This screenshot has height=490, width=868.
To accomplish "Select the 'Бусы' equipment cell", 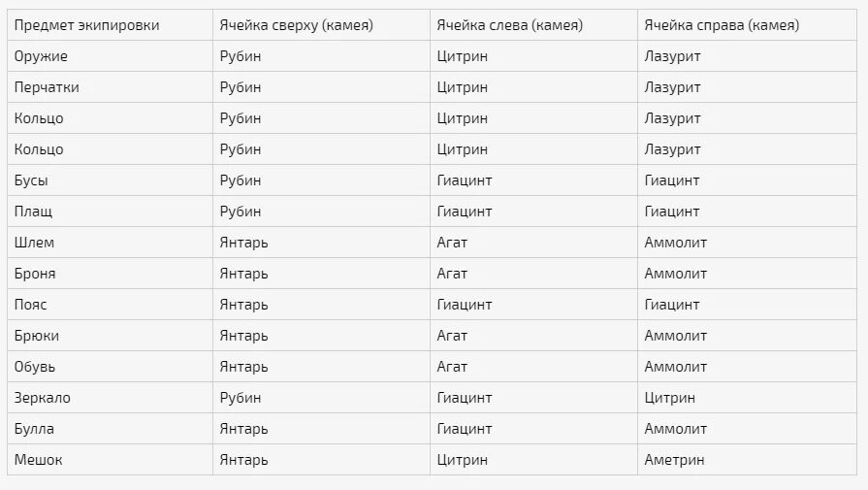I will click(x=110, y=180).
